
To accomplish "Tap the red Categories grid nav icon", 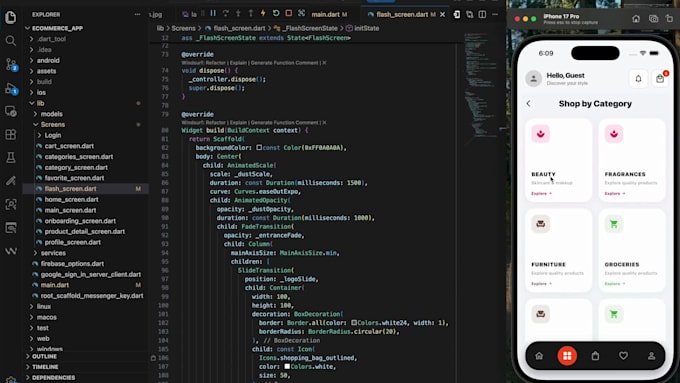I will click(x=567, y=356).
